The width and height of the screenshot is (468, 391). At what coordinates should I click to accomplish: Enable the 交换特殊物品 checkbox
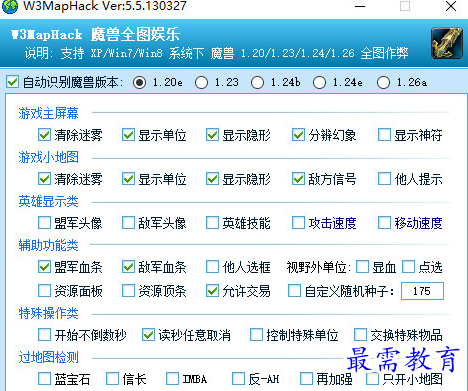tap(360, 335)
